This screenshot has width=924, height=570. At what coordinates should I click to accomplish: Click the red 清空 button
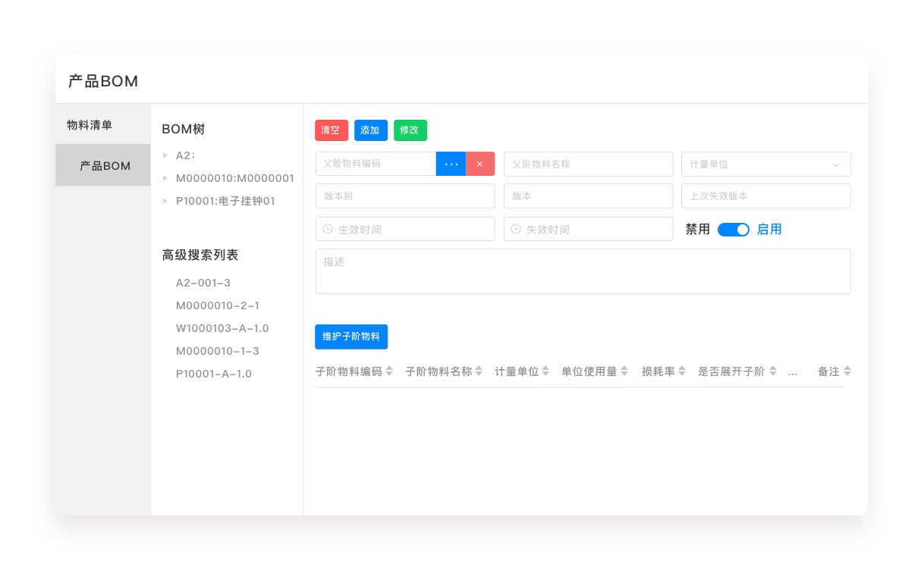tap(332, 130)
